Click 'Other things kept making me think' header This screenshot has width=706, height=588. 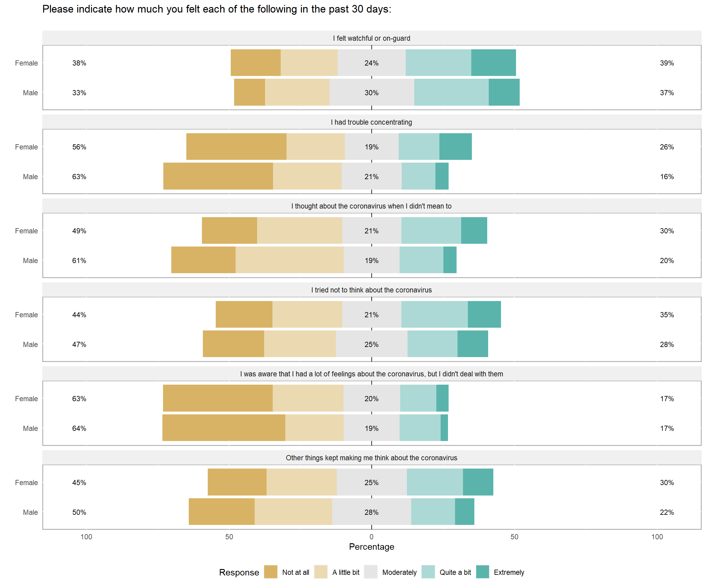[371, 458]
